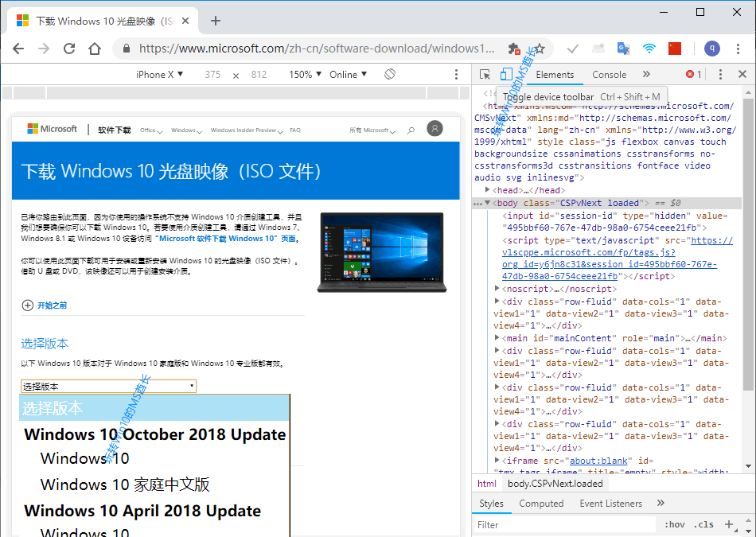This screenshot has width=756, height=537.
Task: Open the 150% zoom dropdown
Action: pos(306,74)
